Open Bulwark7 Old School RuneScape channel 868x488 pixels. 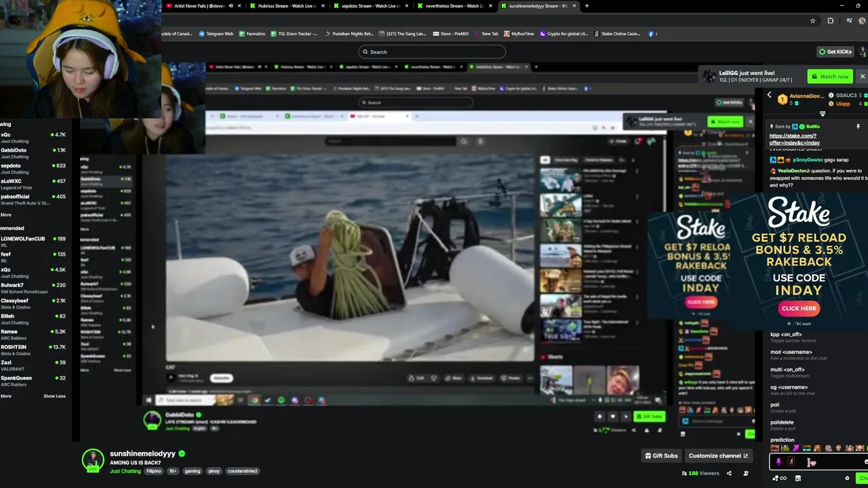click(x=34, y=288)
